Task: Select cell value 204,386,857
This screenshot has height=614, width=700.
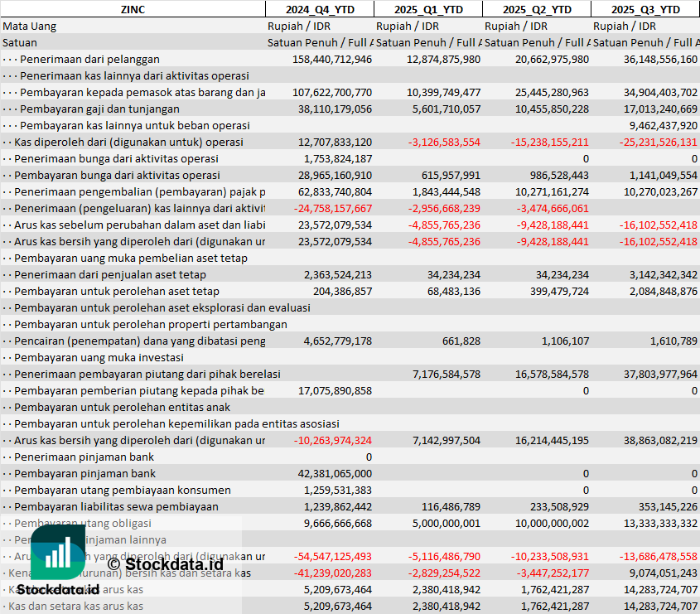Action: (342, 291)
